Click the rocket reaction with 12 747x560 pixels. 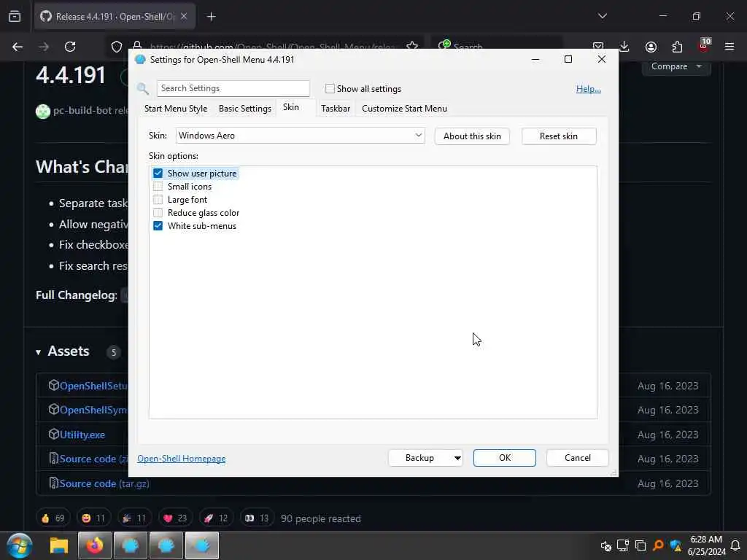click(216, 518)
